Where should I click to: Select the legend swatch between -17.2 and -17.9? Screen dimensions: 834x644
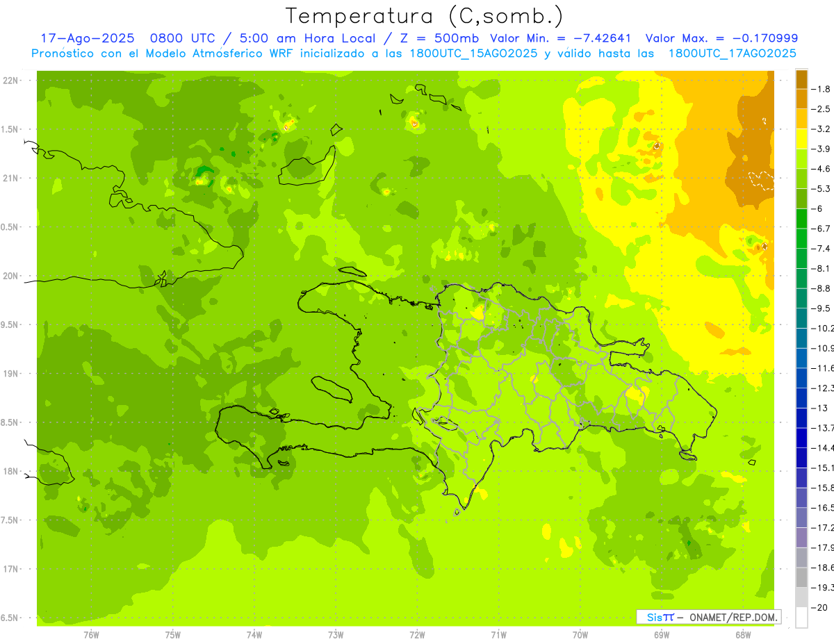point(801,538)
